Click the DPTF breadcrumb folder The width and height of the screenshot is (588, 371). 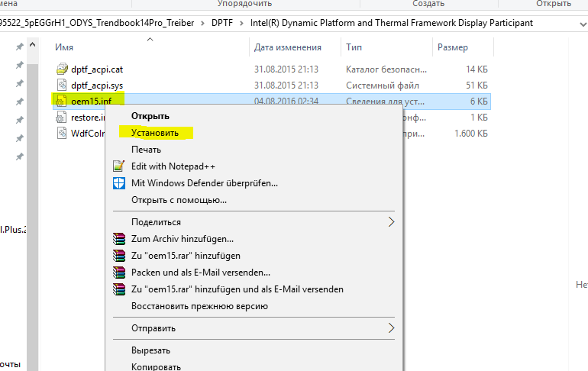[222, 23]
